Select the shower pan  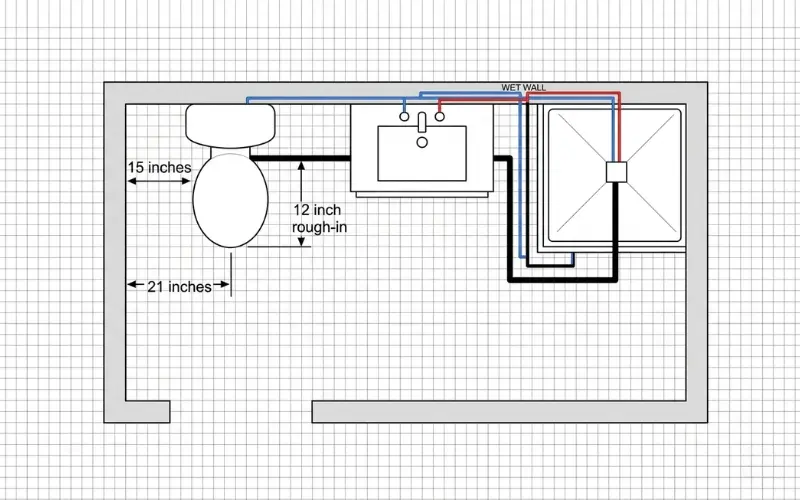(614, 175)
